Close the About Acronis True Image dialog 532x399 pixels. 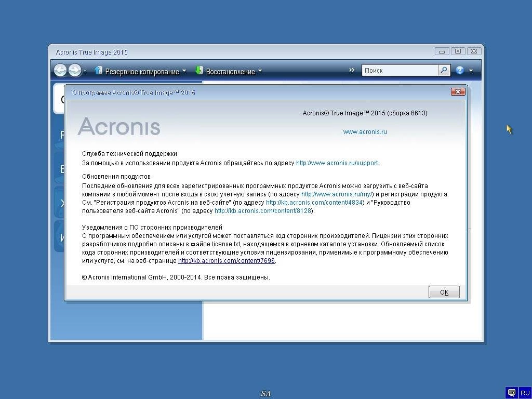[x=458, y=92]
